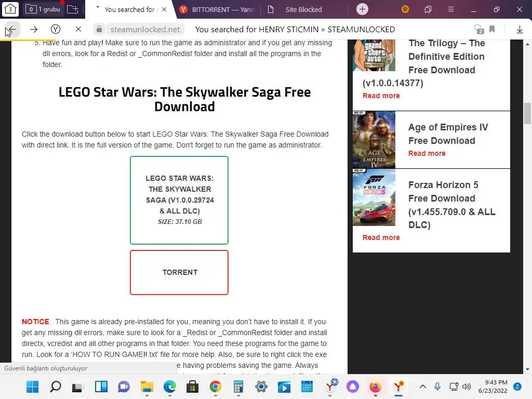Open the browser downloads arrow
The image size is (532, 399).
click(520, 30)
